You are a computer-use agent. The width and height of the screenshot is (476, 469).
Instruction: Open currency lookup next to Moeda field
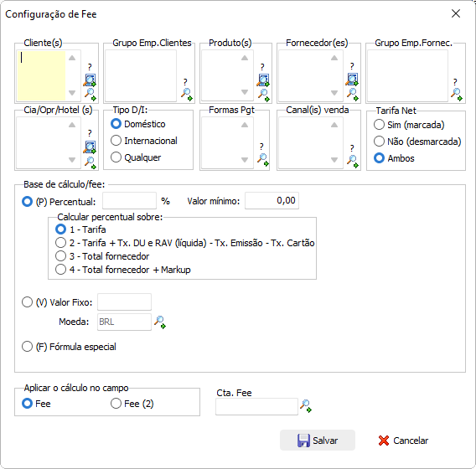160,322
